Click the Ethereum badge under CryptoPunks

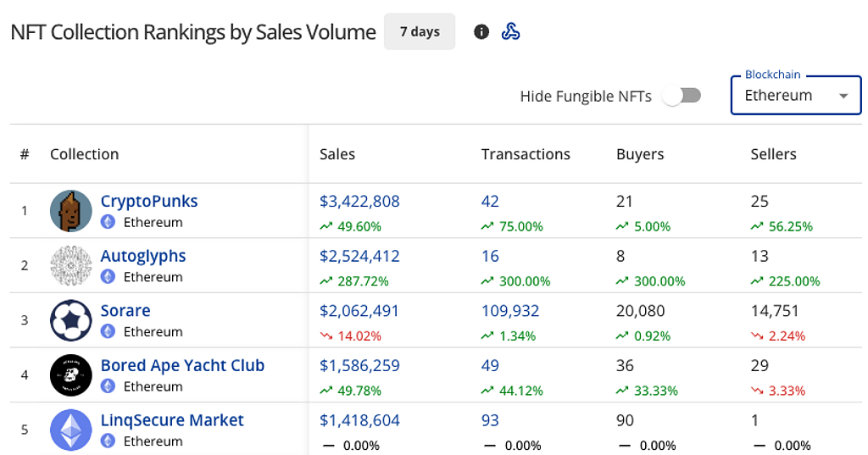pyautogui.click(x=108, y=222)
